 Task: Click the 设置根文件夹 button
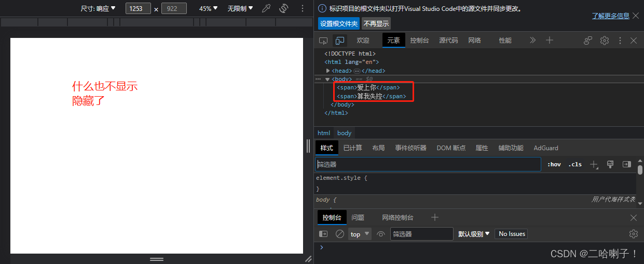[339, 23]
